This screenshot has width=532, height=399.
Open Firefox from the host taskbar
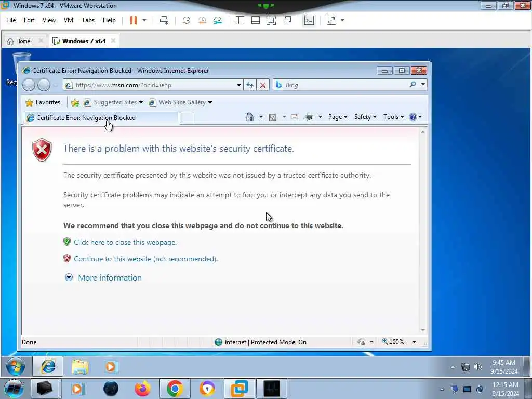(142, 389)
